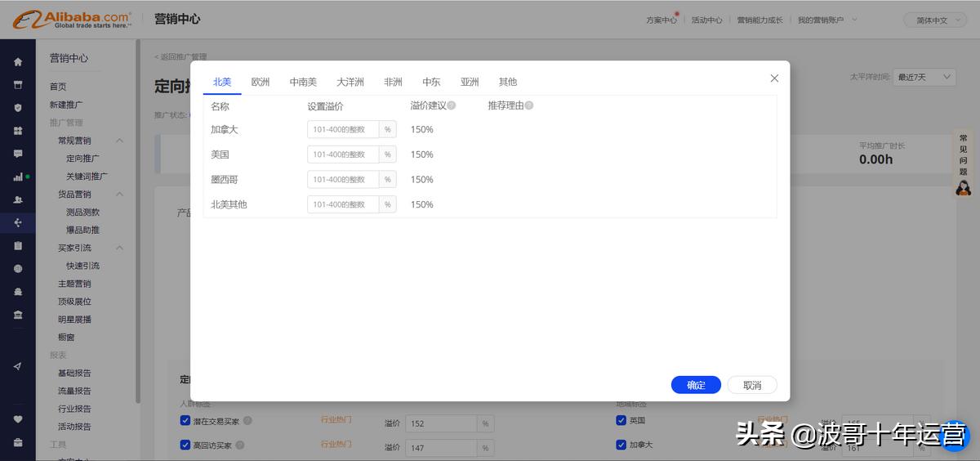Click the shield icon in left sidebar
Screen dimensions: 980x461
point(18,107)
